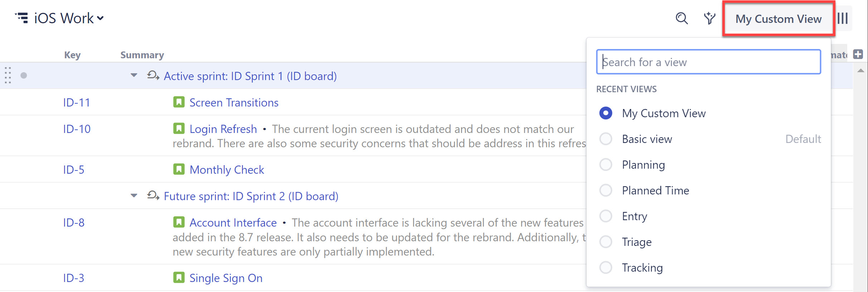Click the story icon next to Screen Transitions
Image resolution: width=868 pixels, height=292 pixels.
click(179, 102)
